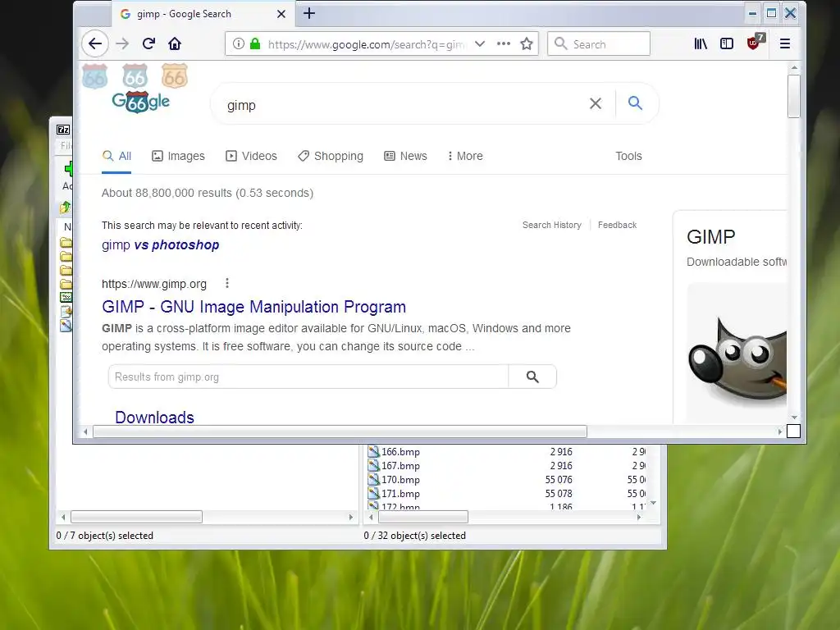Bookmark this page with the star icon
The width and height of the screenshot is (840, 630).
(x=527, y=44)
